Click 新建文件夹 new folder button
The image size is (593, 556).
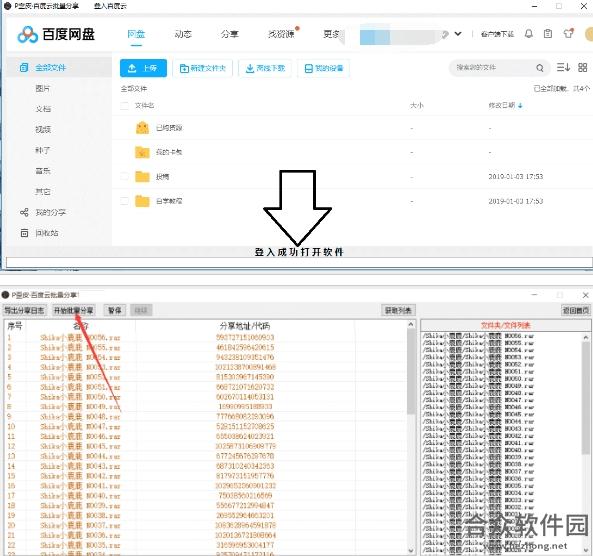202,68
